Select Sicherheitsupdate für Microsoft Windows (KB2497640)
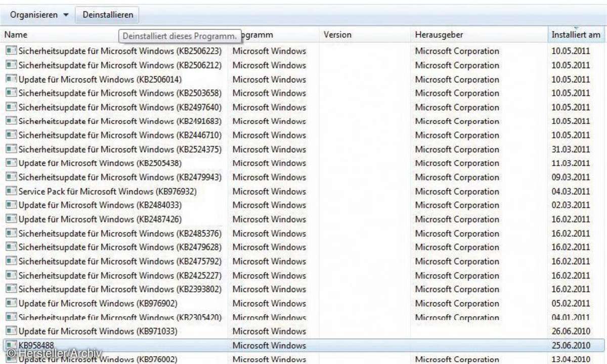 (x=120, y=107)
